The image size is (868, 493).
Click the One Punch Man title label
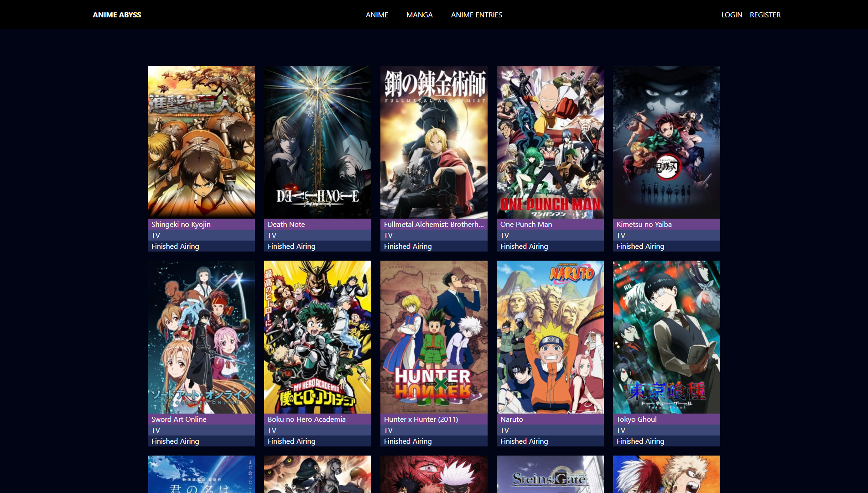[x=526, y=224]
